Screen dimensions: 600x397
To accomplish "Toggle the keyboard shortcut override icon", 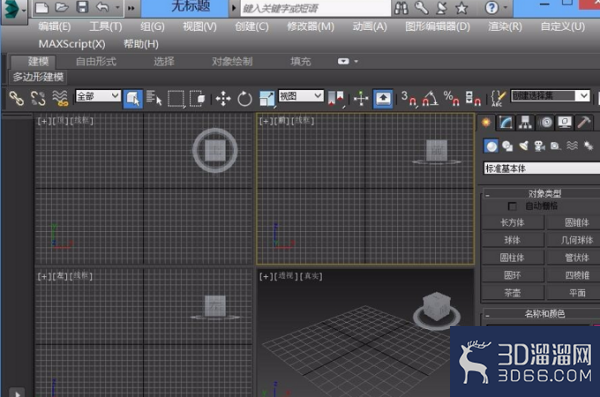I will [383, 99].
